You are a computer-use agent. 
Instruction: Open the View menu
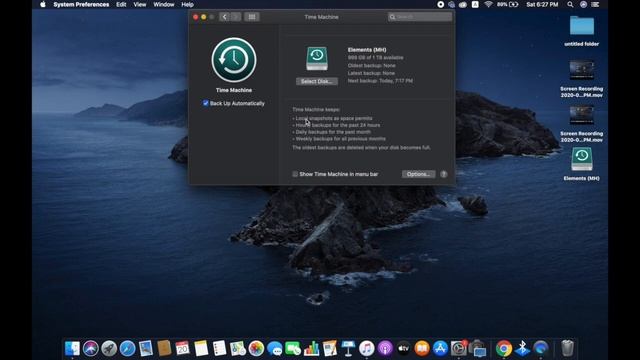(140, 4)
